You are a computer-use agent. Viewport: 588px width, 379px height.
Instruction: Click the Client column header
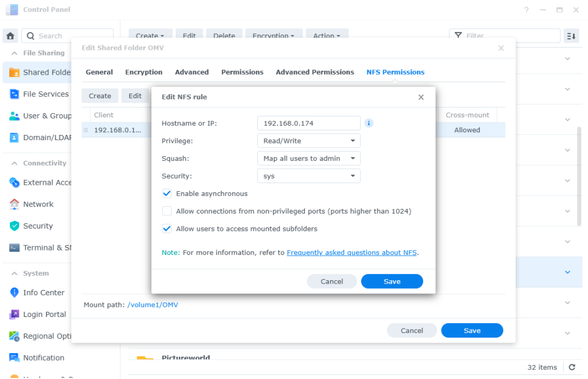[x=103, y=115]
